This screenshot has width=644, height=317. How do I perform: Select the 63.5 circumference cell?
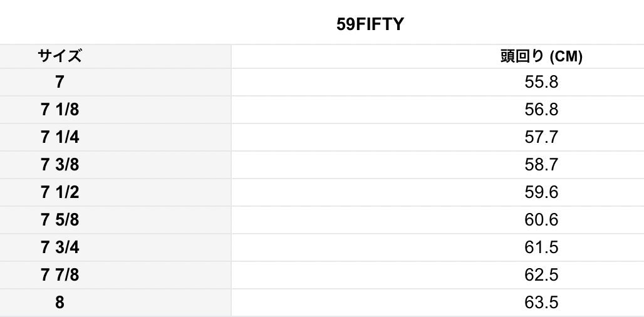tap(541, 303)
